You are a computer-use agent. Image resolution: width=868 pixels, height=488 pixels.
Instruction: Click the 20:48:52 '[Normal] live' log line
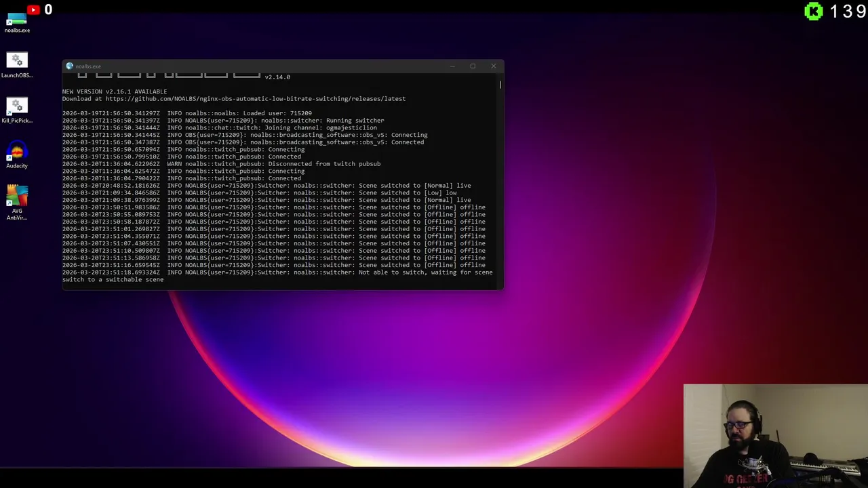(x=267, y=186)
